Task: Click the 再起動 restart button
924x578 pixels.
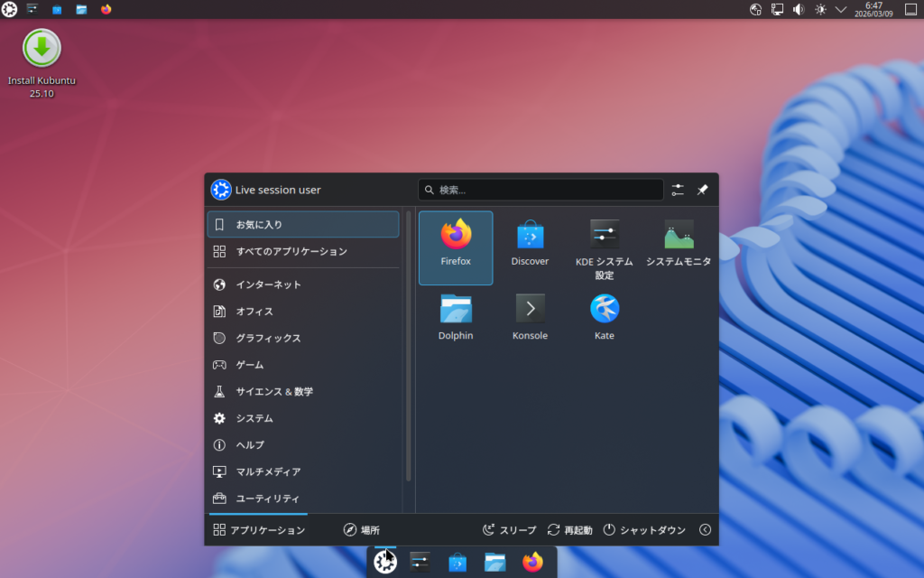Action: [x=569, y=530]
